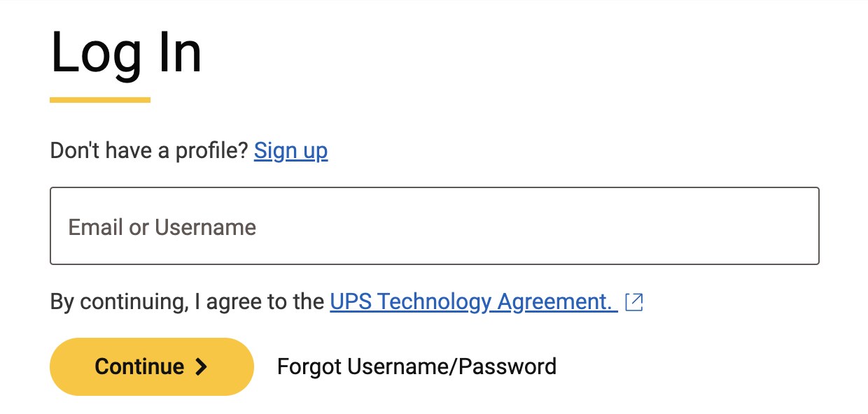
Task: Focus the Email or Username field
Action: (434, 226)
